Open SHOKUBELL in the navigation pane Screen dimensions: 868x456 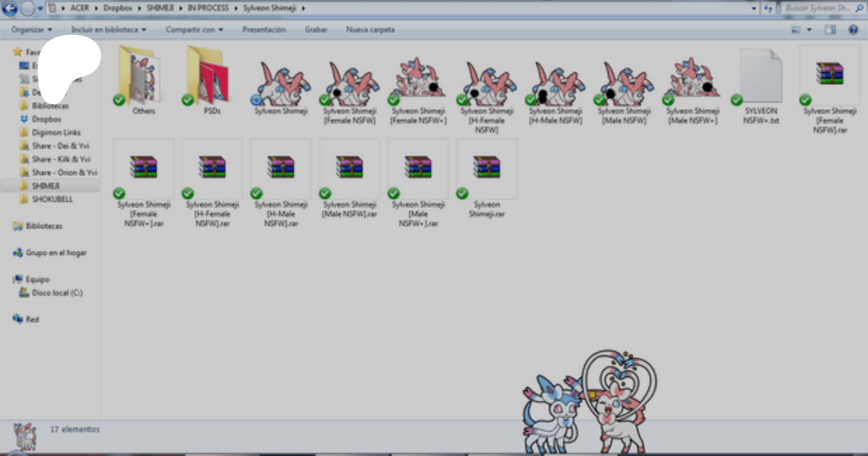52,199
